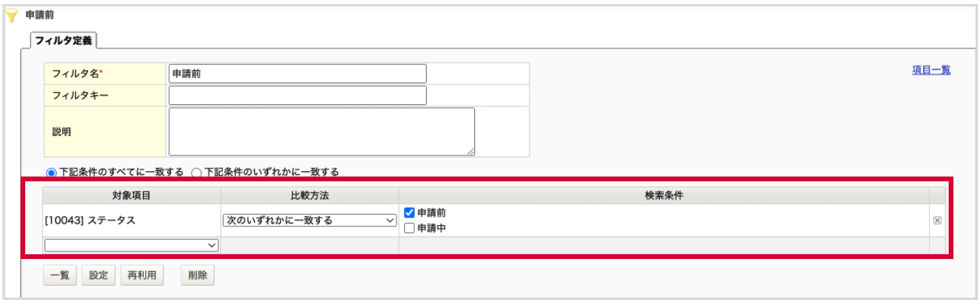Click the 削除 button
980x304 pixels.
coord(198,276)
